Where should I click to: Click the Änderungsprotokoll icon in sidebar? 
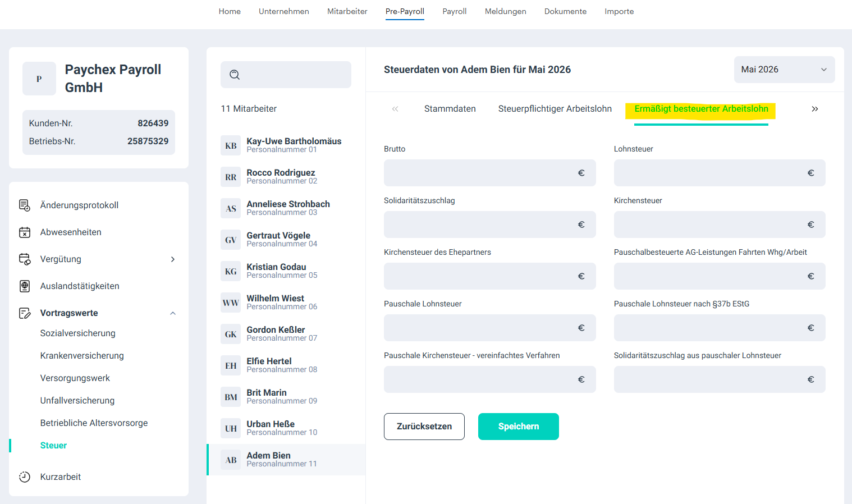point(25,205)
